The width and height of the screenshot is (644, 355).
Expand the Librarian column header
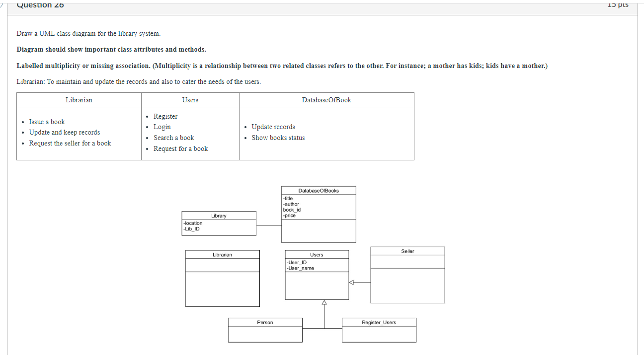point(79,100)
